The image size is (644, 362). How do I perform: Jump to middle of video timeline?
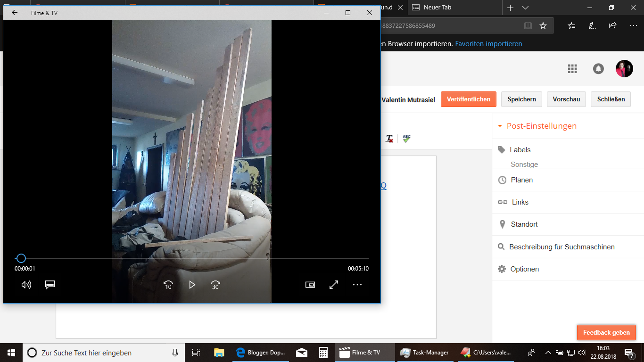[192, 258]
